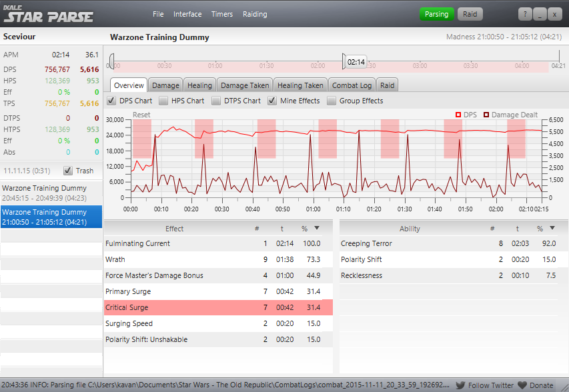Open the Raid tab
569x392 pixels.
pos(387,85)
